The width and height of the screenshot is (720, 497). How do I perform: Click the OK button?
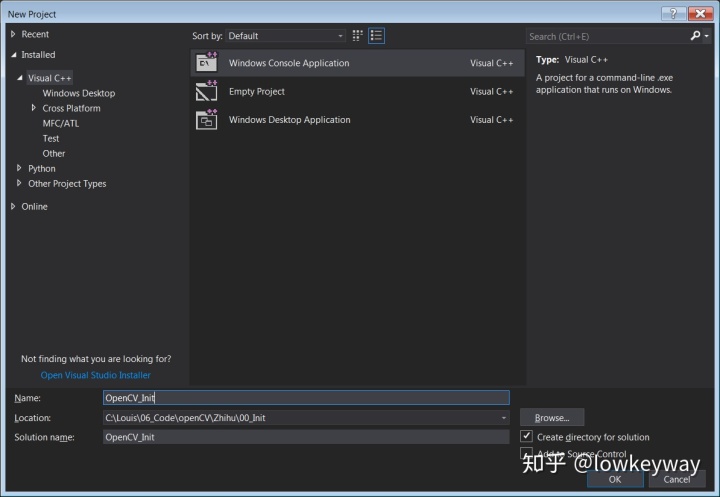pyautogui.click(x=615, y=479)
